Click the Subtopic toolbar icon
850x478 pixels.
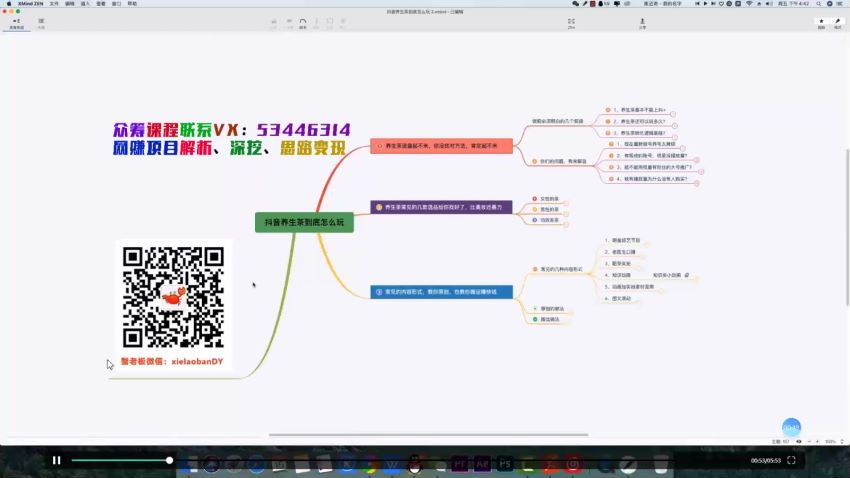click(x=289, y=23)
